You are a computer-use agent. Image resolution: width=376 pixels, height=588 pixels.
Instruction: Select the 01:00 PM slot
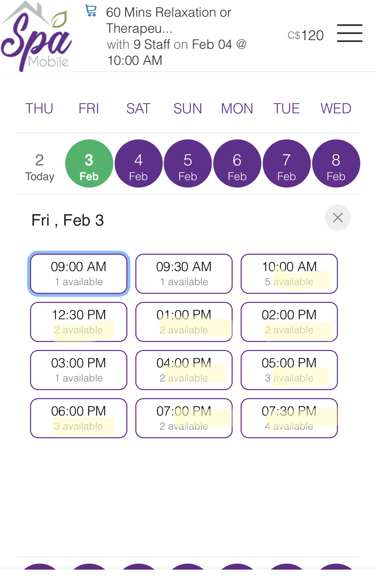(184, 322)
